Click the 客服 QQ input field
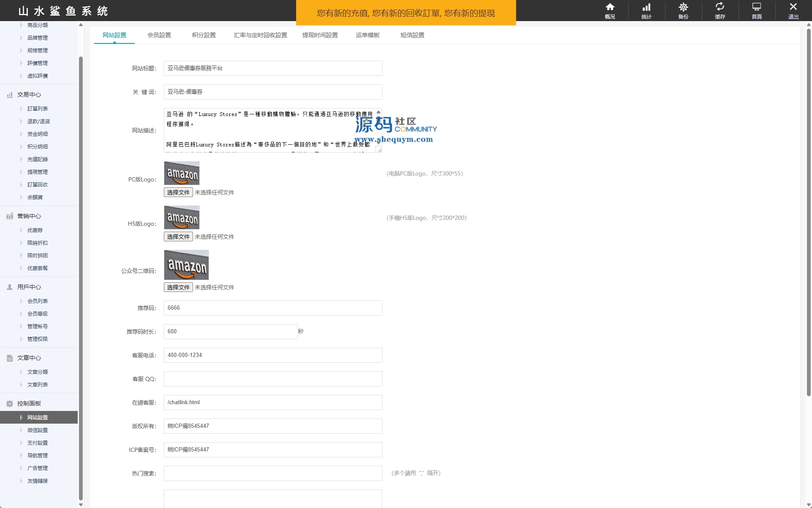 point(273,379)
